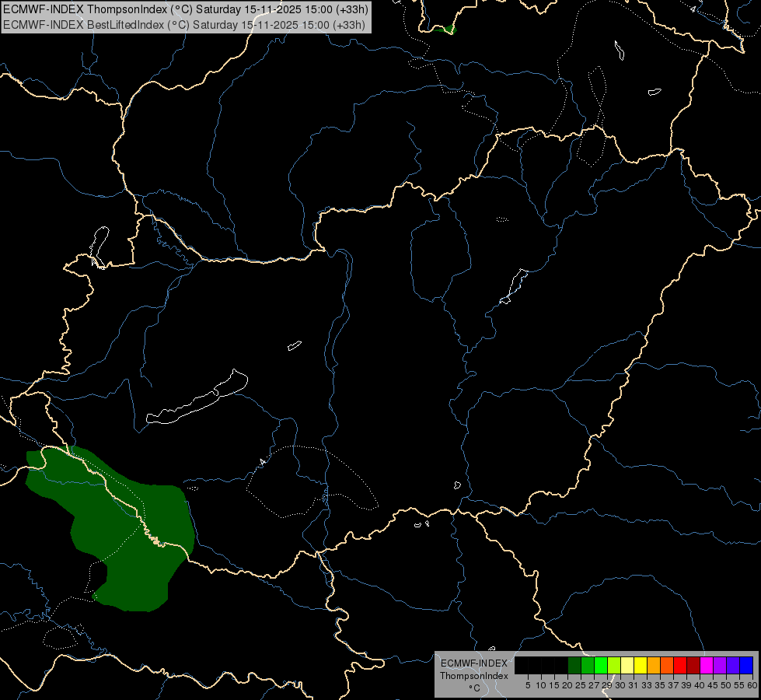Screen dimensions: 761x700
Task: Click the long white-outlined Lake Balaton shape
Action: [197, 398]
